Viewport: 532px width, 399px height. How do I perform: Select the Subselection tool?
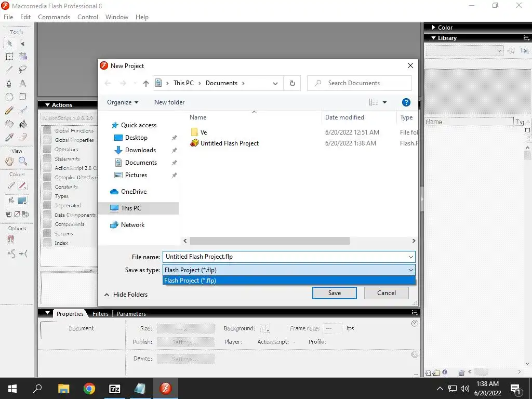click(x=23, y=43)
